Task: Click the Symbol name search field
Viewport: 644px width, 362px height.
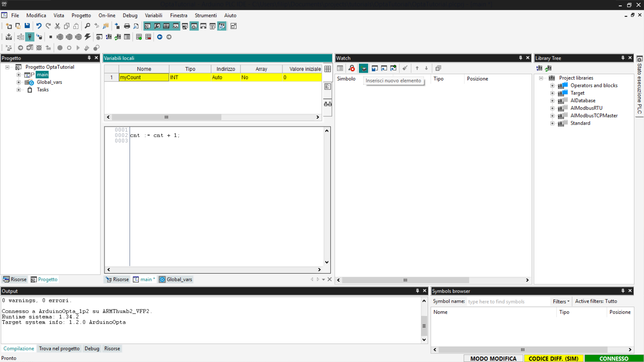Action: [507, 301]
